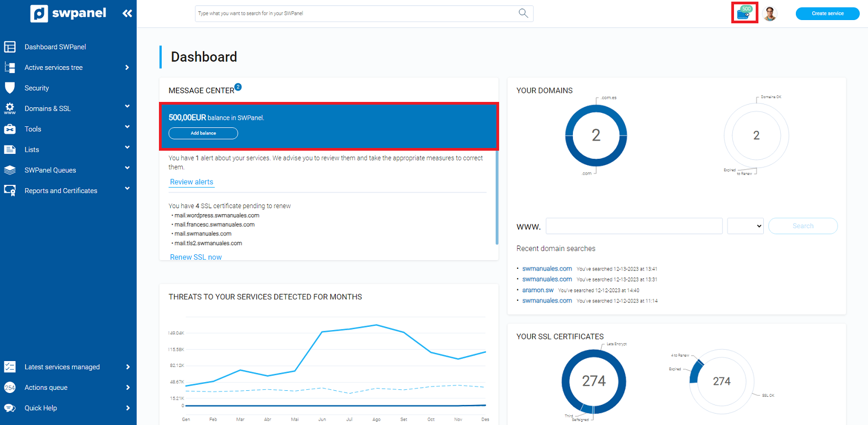Click the Dashboard SWPanel sidebar icon

coord(10,47)
